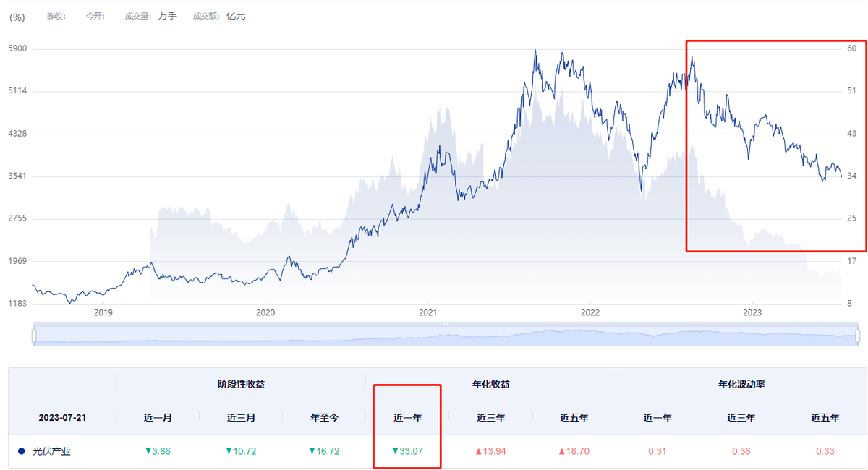Click the 18.70 five-year return value

point(574,451)
